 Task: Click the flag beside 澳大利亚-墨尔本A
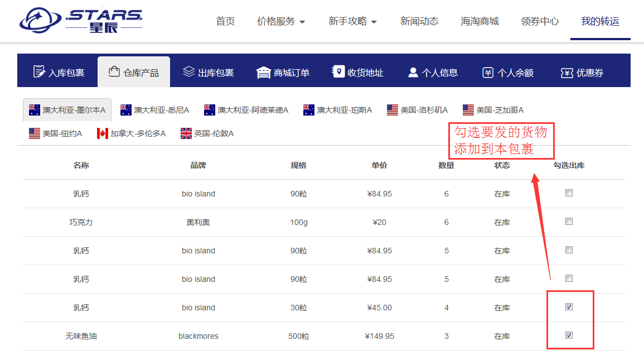(35, 110)
